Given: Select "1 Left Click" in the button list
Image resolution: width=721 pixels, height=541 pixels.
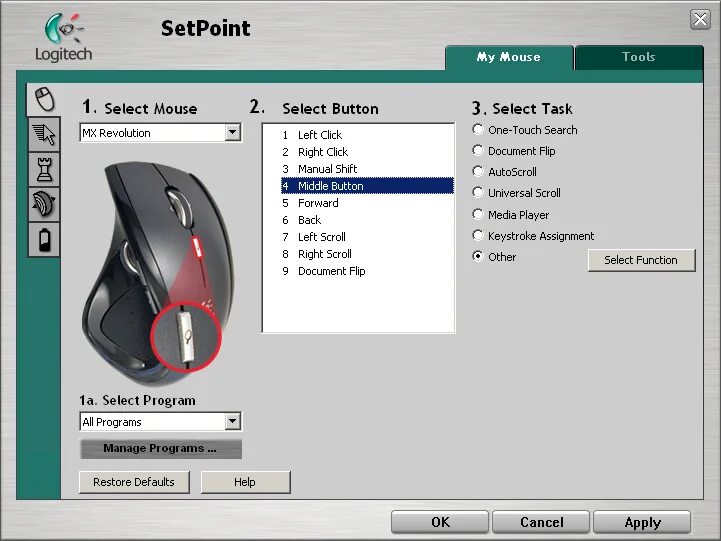Looking at the screenshot, I should click(x=367, y=135).
